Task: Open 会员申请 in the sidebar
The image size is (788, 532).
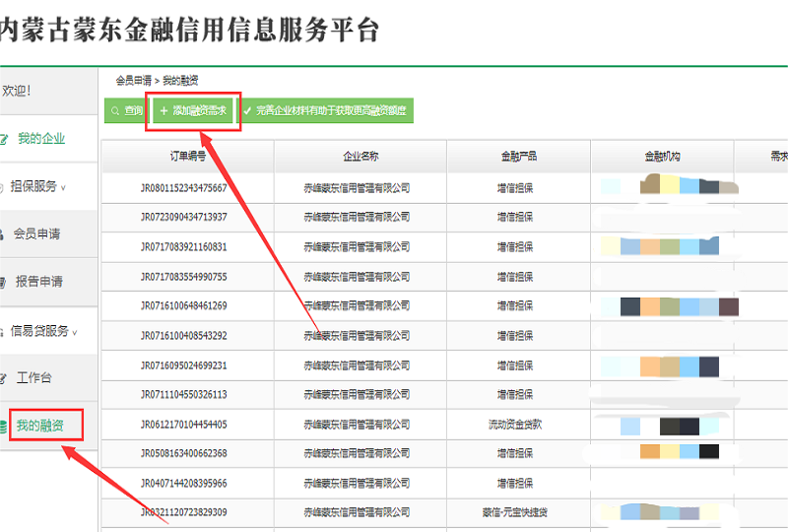Action: coord(36,234)
